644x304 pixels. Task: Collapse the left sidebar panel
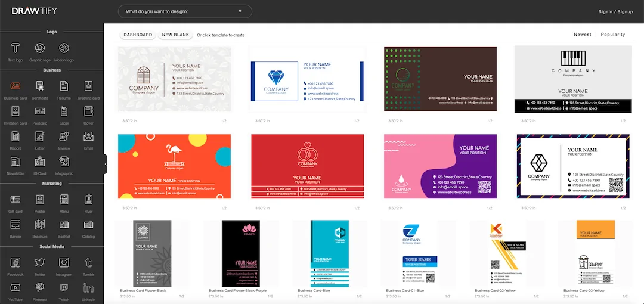[x=106, y=164]
